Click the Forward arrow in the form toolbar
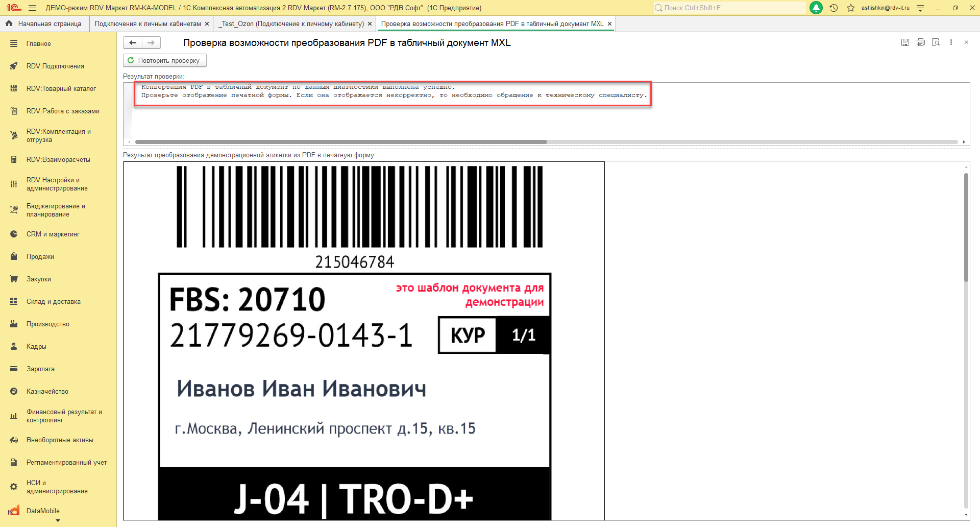Image resolution: width=980 pixels, height=527 pixels. [x=151, y=43]
